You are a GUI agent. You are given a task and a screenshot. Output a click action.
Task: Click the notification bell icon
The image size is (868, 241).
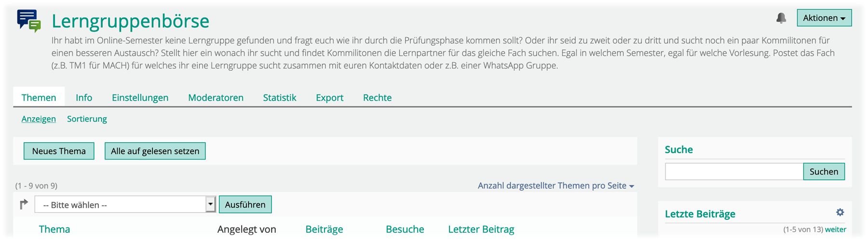[x=781, y=18]
